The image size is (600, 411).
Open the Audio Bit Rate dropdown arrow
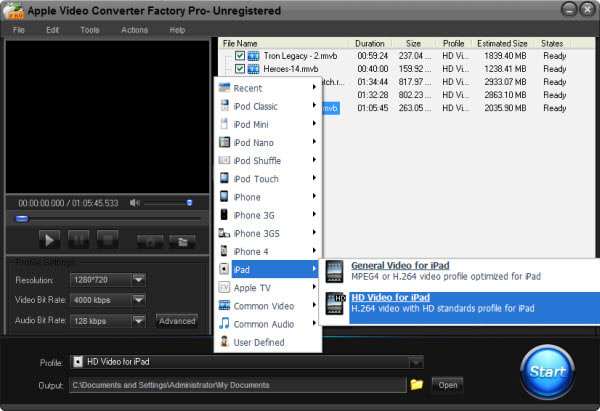tap(139, 321)
